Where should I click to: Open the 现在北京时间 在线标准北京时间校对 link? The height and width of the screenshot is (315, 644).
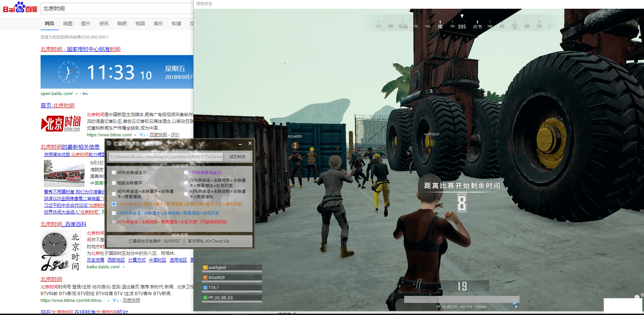(84, 312)
